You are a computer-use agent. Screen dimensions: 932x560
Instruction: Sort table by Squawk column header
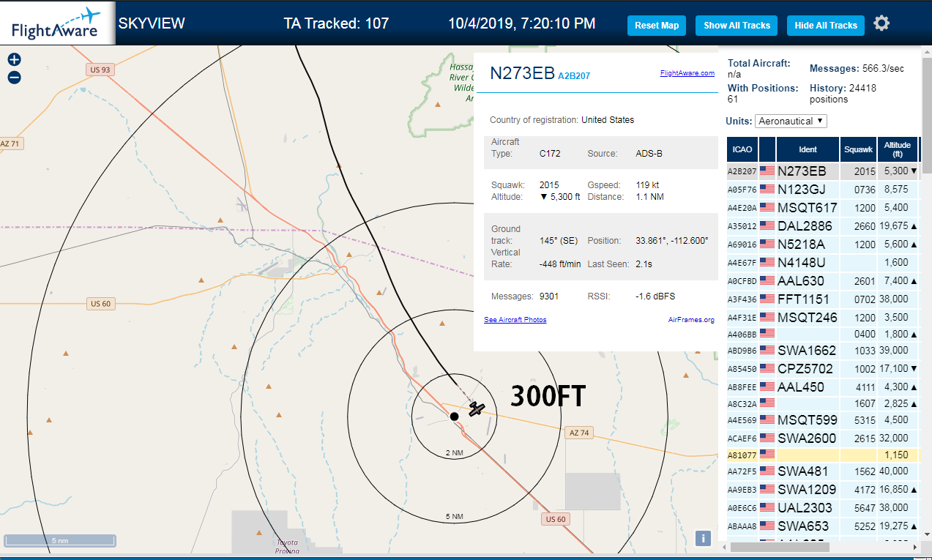[858, 149]
